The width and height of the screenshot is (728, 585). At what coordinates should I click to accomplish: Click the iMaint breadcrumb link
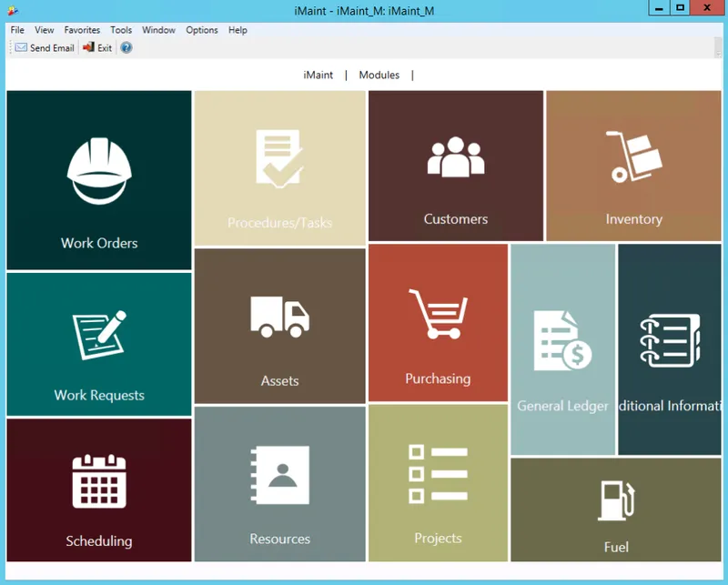(318, 75)
